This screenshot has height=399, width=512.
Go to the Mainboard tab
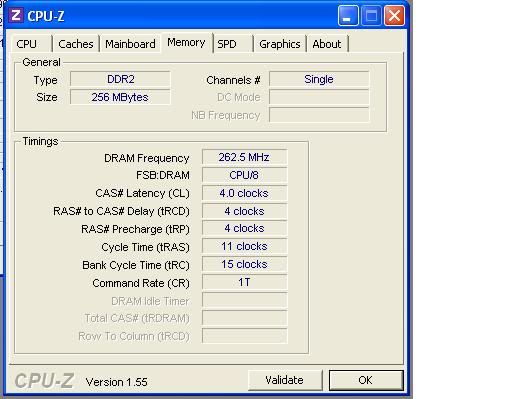[x=130, y=44]
